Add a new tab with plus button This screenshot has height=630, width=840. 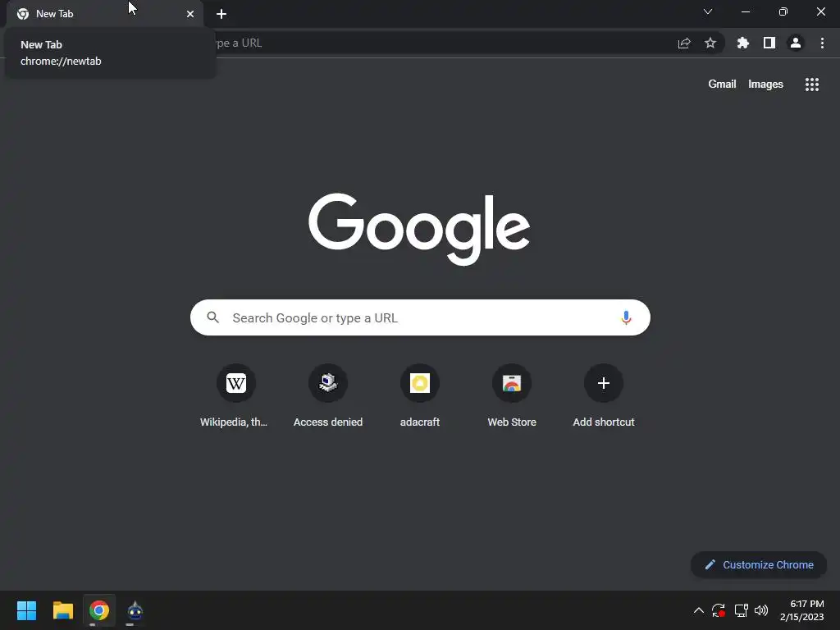click(221, 14)
